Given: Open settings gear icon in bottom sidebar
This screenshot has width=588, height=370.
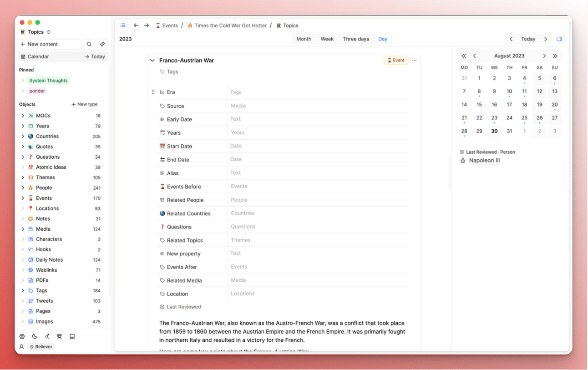Looking at the screenshot, I should tap(22, 336).
